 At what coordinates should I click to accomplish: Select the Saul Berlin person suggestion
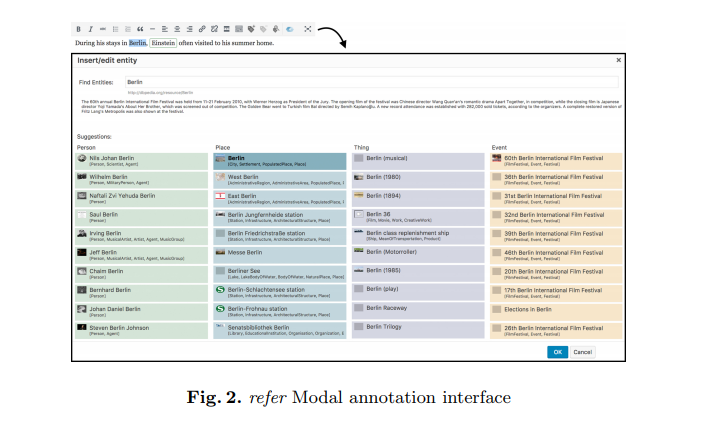click(141, 217)
